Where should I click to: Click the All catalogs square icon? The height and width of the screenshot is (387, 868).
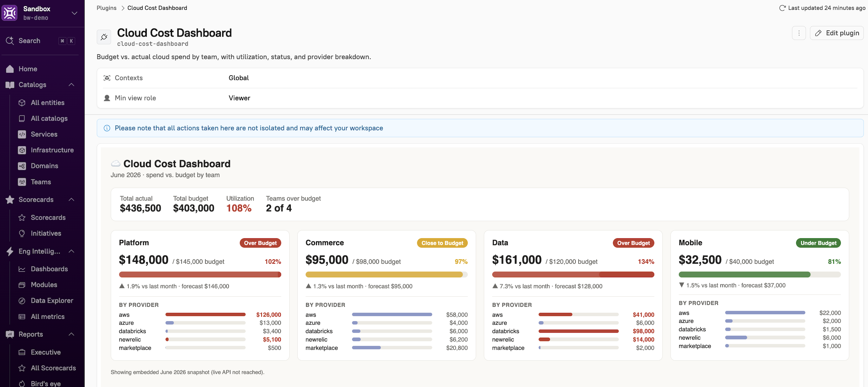pos(22,118)
